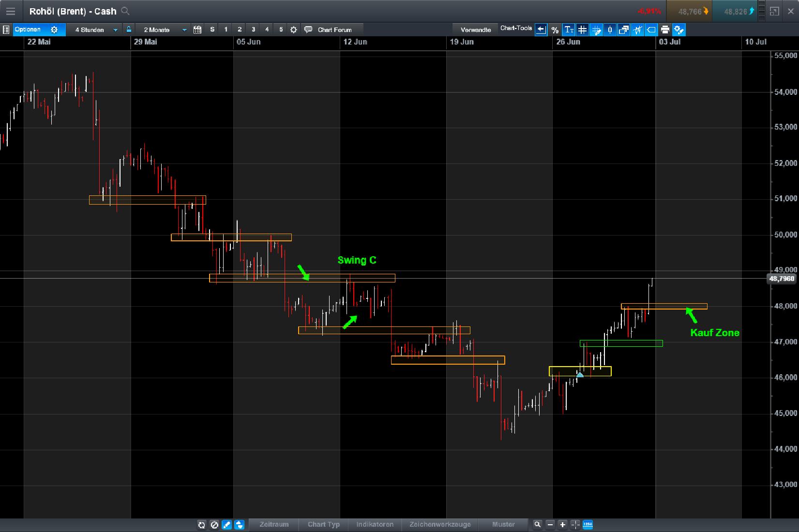Select the percentage scale icon
The height and width of the screenshot is (532, 799).
[555, 30]
